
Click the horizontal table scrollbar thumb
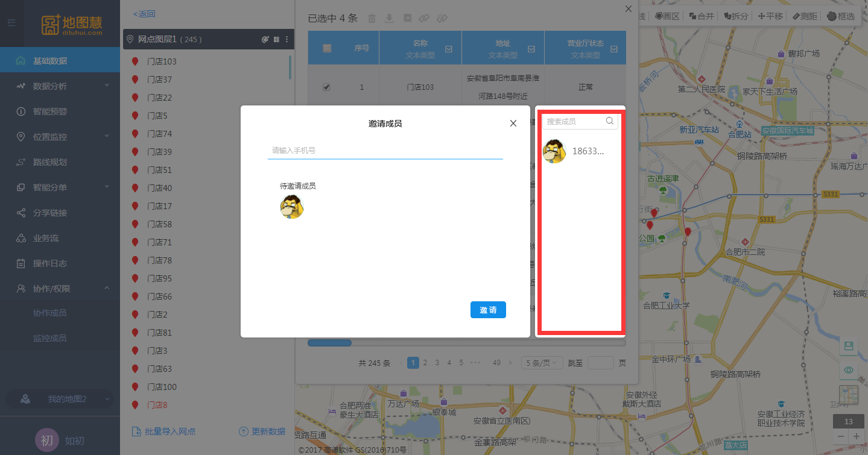(x=329, y=343)
